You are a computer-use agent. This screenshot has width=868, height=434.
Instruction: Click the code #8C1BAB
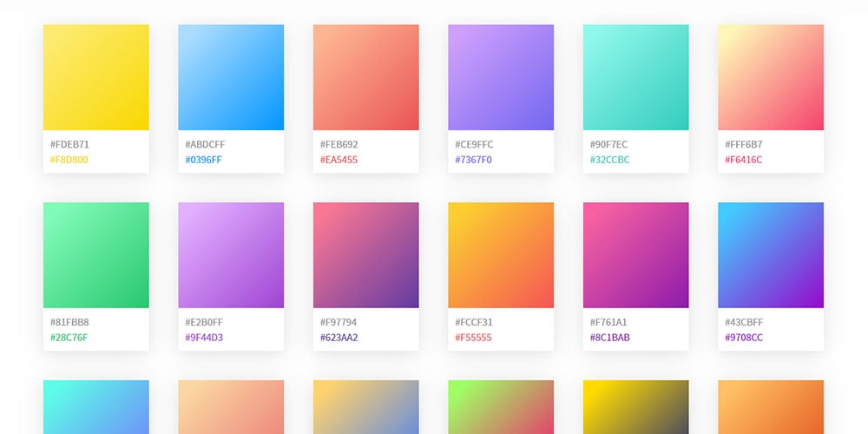610,338
